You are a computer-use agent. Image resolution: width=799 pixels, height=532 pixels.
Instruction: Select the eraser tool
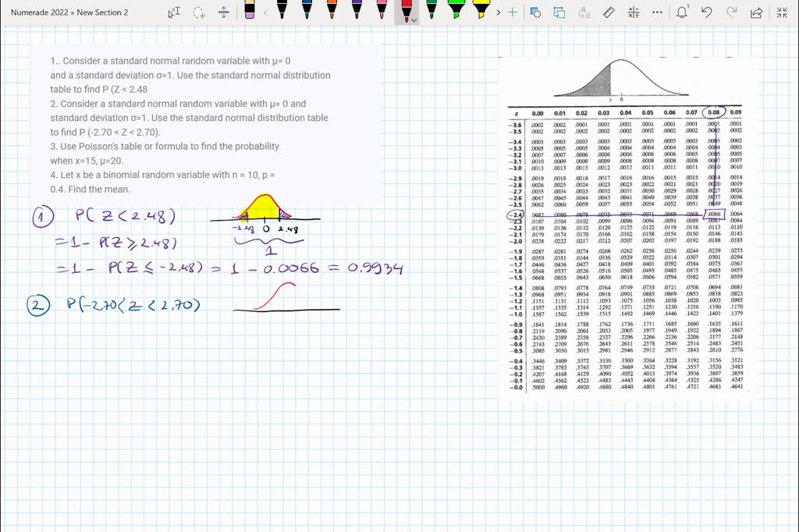click(249, 10)
